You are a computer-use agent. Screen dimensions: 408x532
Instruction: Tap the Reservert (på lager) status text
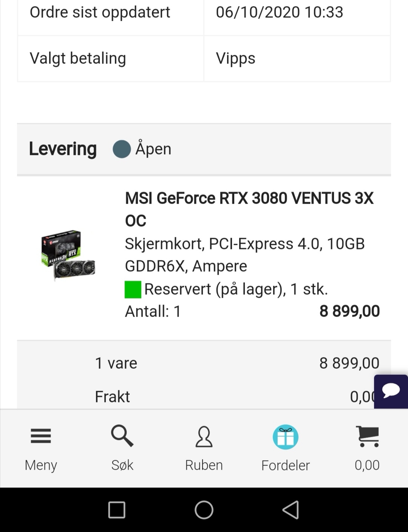point(236,289)
